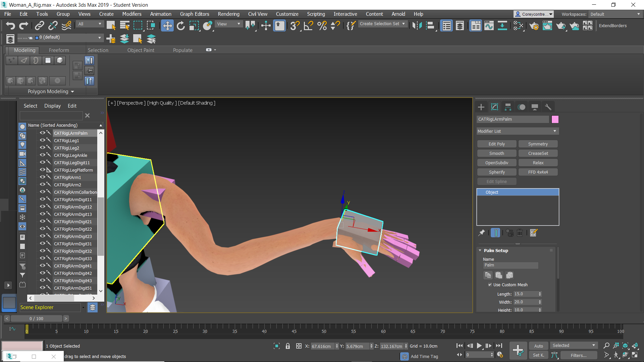Open the Rendering menu

[228, 14]
